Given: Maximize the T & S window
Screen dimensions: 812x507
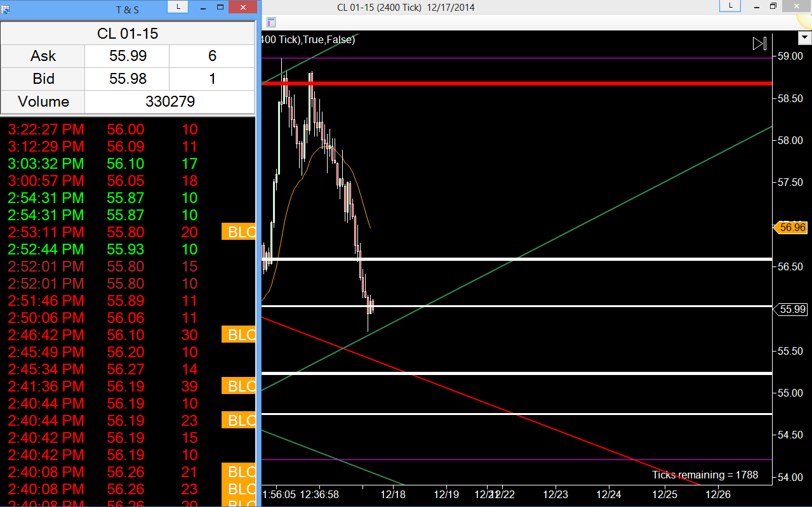Looking at the screenshot, I should (220, 6).
